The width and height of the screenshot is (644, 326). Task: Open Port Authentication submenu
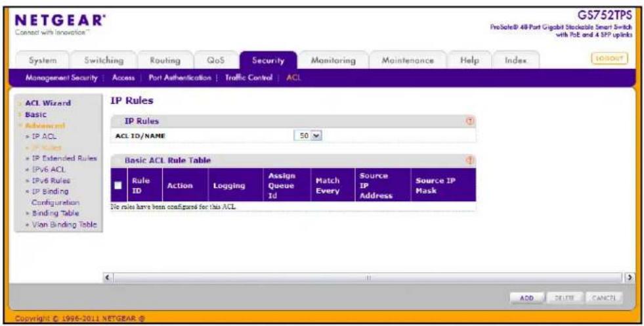pos(180,78)
